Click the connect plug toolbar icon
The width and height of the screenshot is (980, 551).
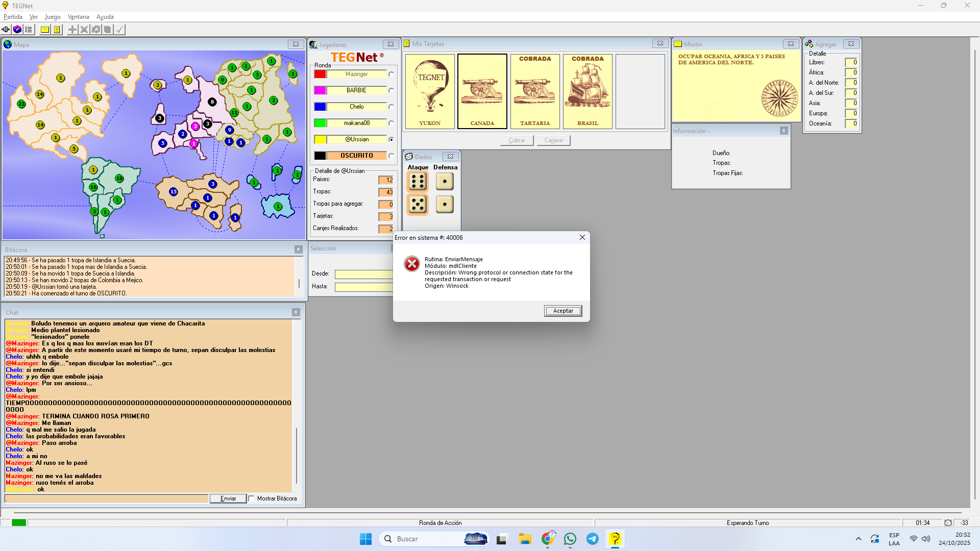tap(6, 30)
